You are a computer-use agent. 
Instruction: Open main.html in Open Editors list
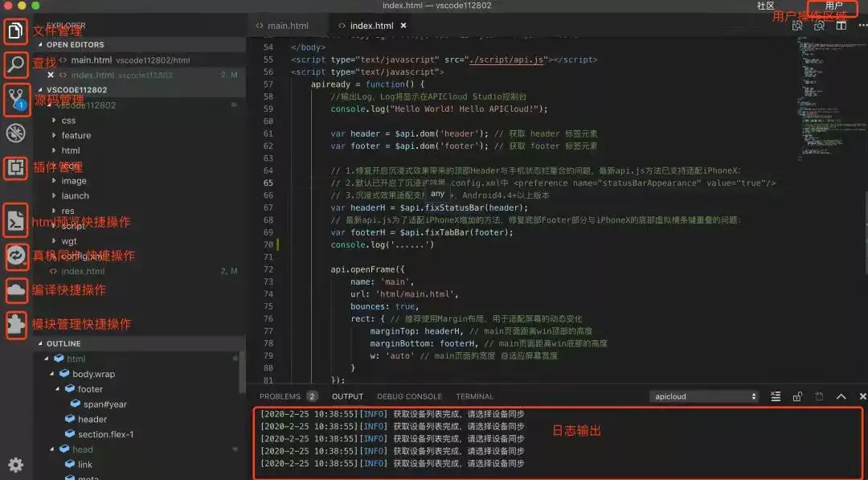pyautogui.click(x=138, y=59)
